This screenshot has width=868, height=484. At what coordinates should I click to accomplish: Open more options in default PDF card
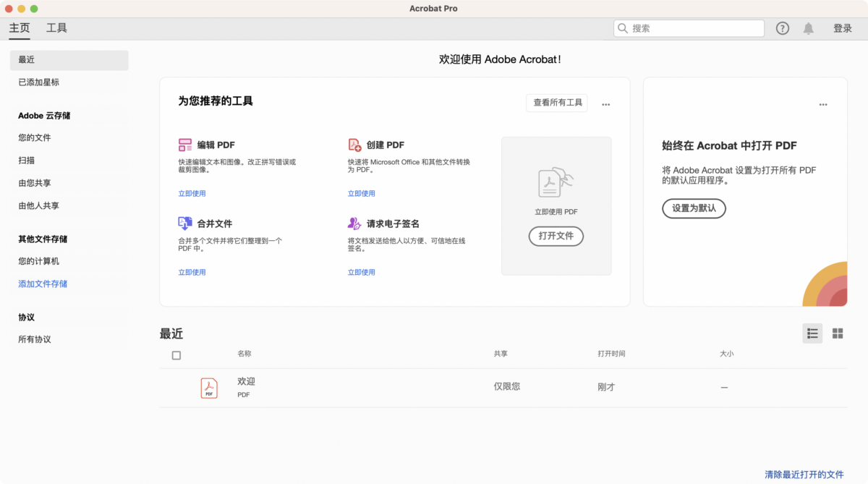coord(823,104)
